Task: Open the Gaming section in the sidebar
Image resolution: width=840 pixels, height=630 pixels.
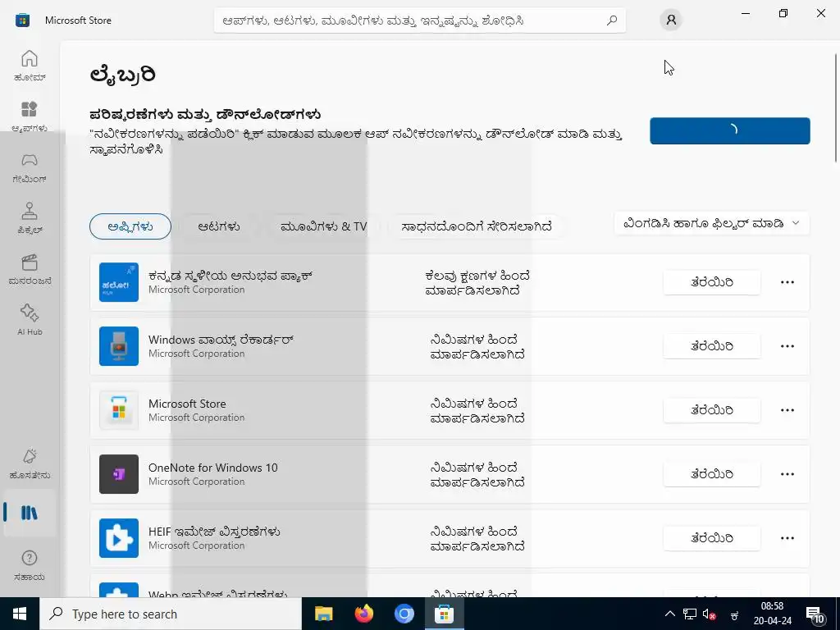Action: coord(30,167)
